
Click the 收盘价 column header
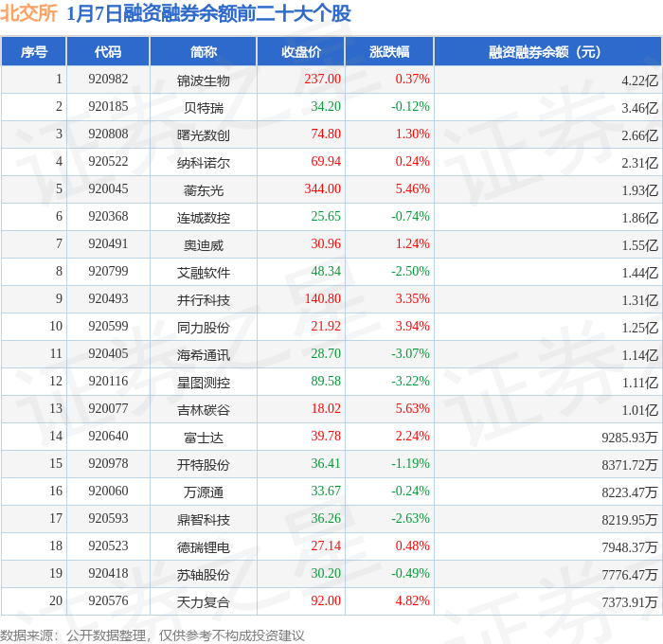tap(301, 51)
